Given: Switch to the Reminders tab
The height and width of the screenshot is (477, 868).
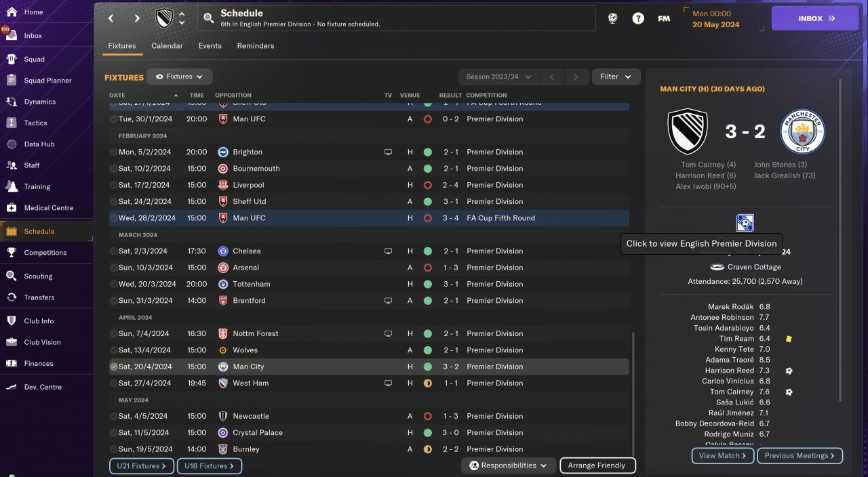Looking at the screenshot, I should pos(256,46).
